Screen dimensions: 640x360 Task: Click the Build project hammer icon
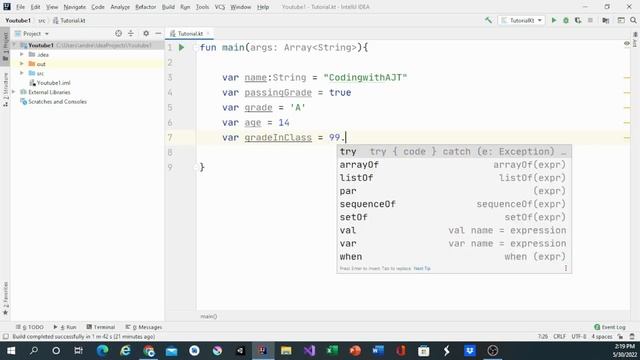click(x=488, y=20)
